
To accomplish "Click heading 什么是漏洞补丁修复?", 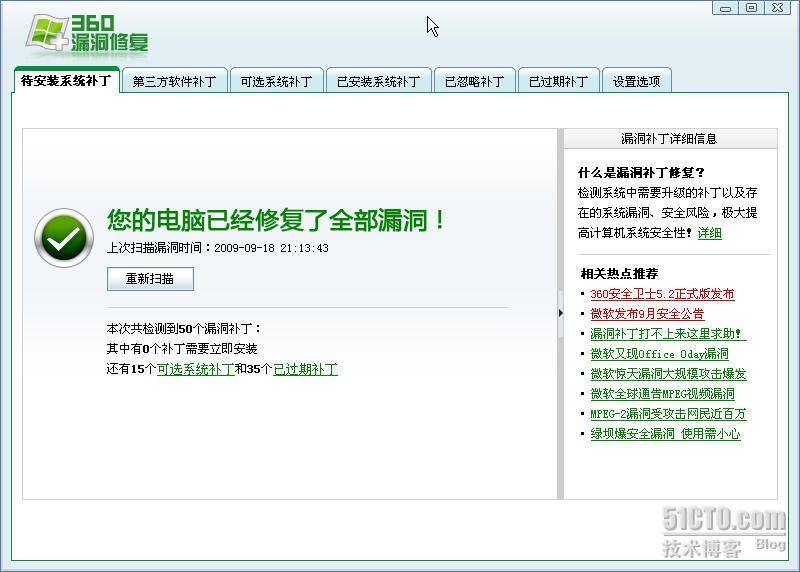I will coord(641,172).
